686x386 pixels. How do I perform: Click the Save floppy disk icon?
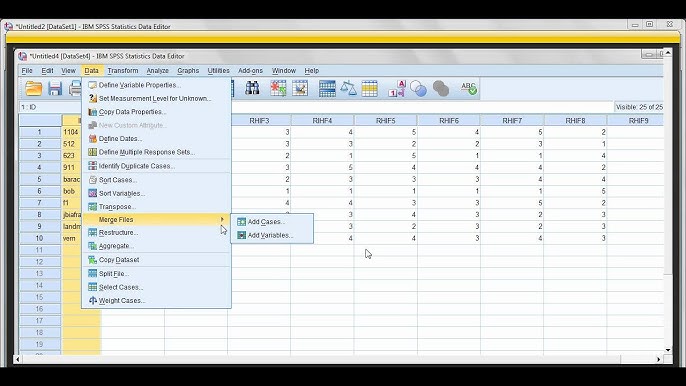[x=55, y=89]
